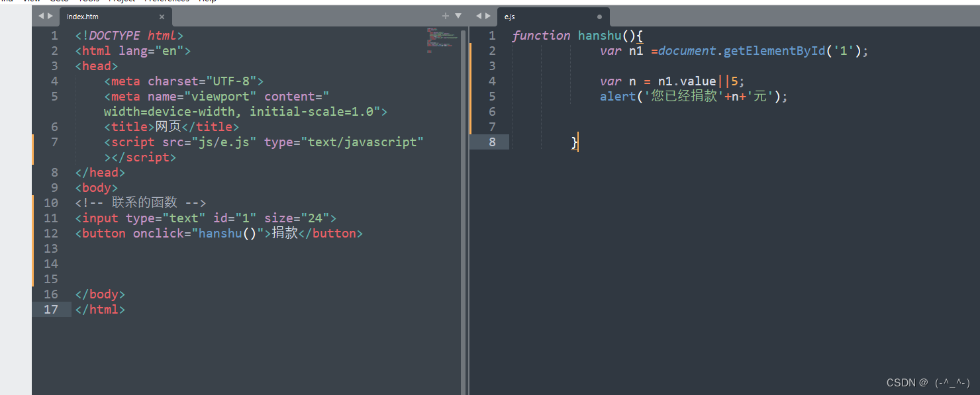
Task: Click line number 13 in index.htm gutter
Action: (52, 249)
